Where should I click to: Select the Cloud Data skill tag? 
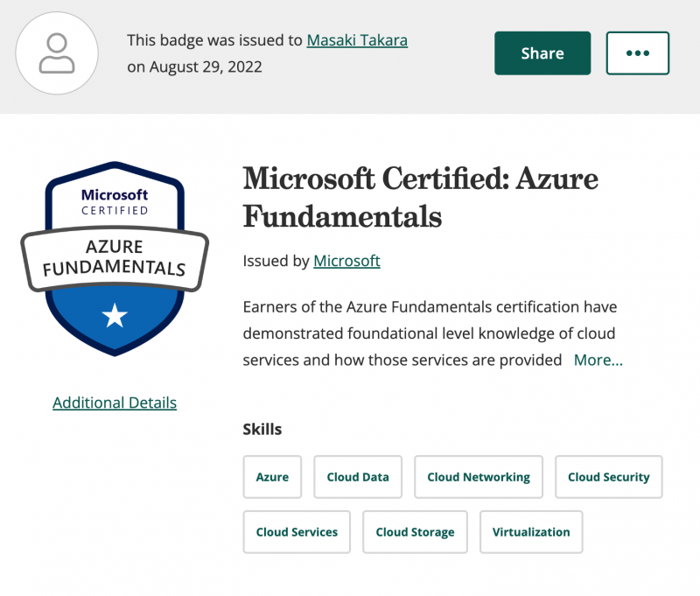[358, 477]
